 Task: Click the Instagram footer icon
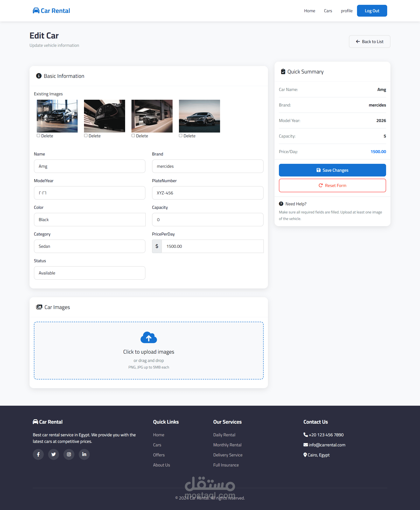[x=69, y=454]
